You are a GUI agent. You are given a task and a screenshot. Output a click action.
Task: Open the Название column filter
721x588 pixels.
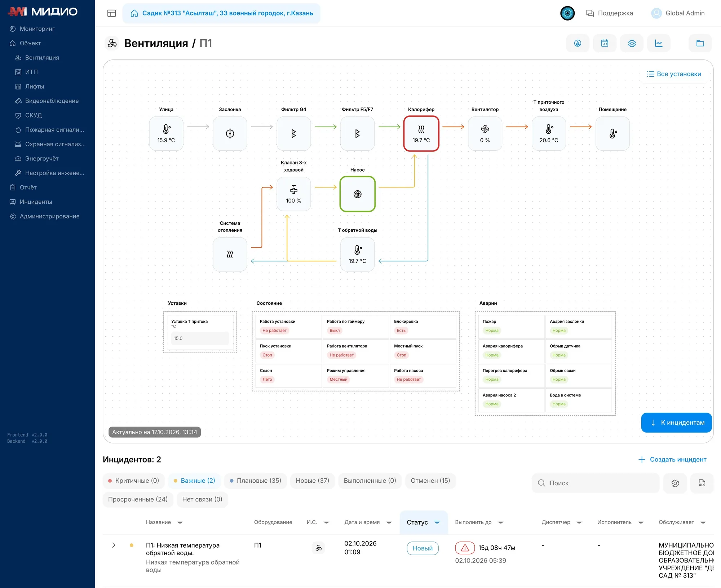point(180,522)
